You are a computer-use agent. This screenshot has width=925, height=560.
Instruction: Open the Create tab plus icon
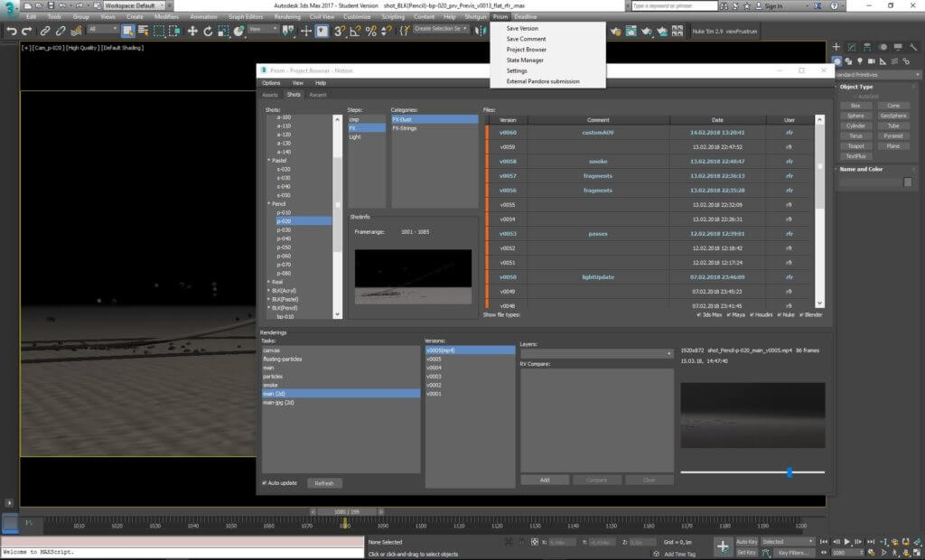(837, 47)
